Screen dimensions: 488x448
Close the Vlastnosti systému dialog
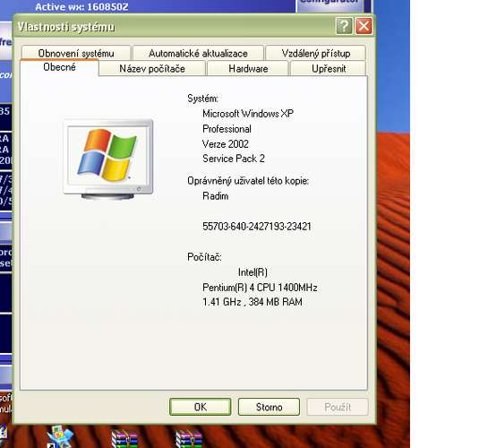[x=364, y=26]
